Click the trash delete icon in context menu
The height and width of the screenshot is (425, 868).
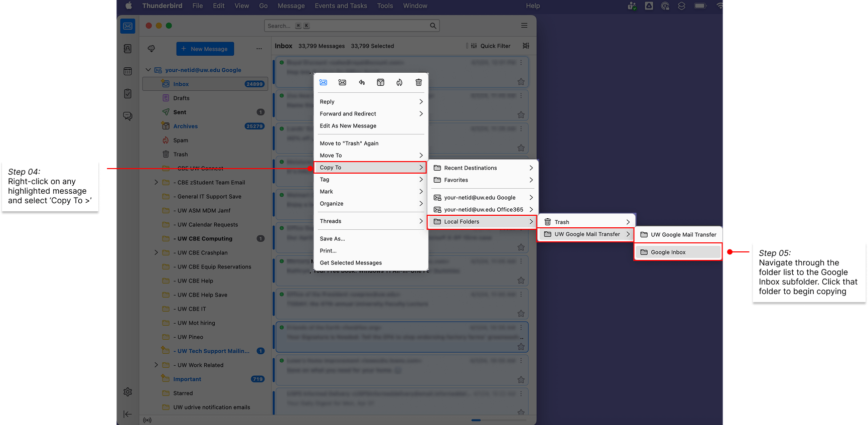[418, 82]
